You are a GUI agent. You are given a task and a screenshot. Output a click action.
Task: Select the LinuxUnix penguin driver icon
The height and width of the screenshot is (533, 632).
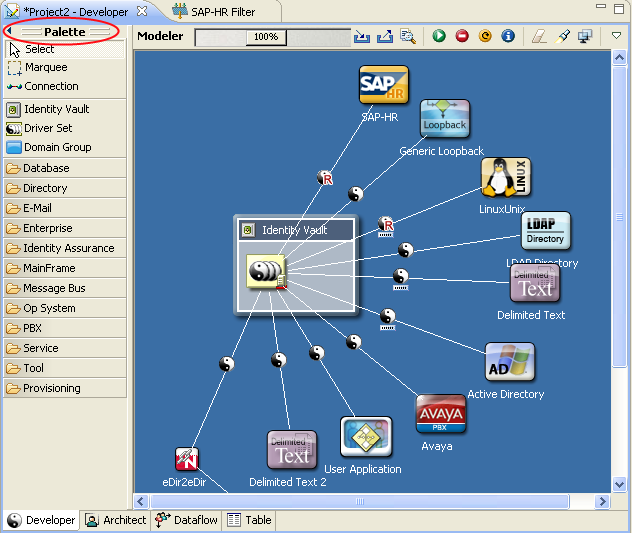[x=506, y=177]
